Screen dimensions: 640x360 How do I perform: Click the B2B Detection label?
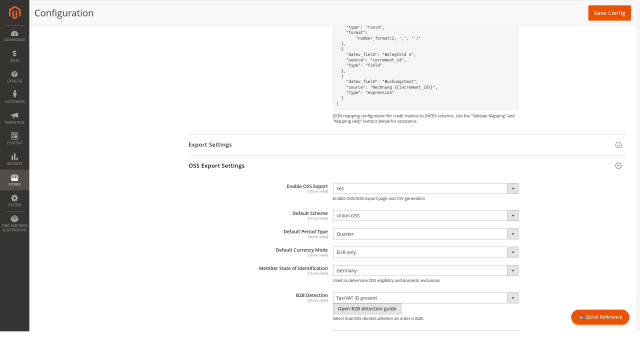tap(312, 295)
